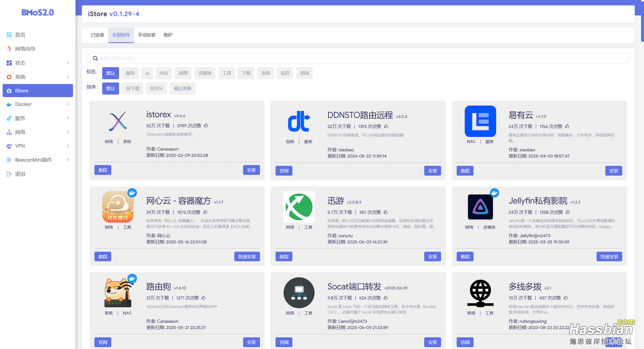644x349 pixels.
Task: Click the 网心云 容器魔方 app logo
Action: point(118,207)
